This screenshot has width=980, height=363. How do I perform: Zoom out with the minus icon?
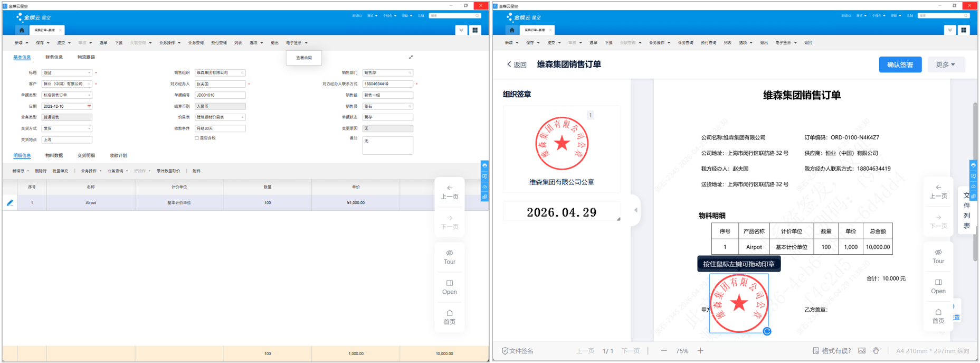coord(664,351)
